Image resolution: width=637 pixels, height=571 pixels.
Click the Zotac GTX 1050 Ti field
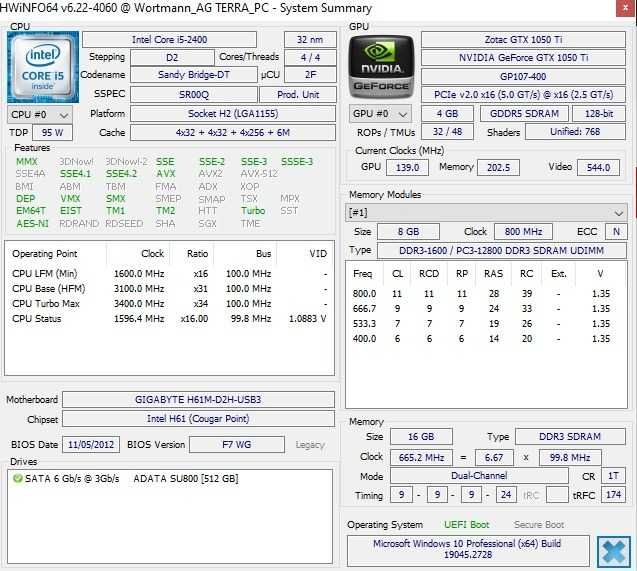point(523,40)
